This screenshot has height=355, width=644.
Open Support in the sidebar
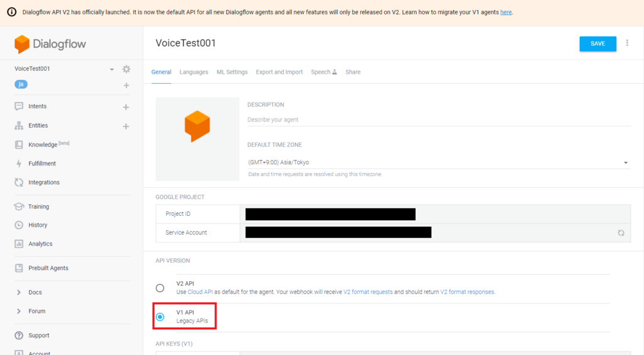pos(38,335)
